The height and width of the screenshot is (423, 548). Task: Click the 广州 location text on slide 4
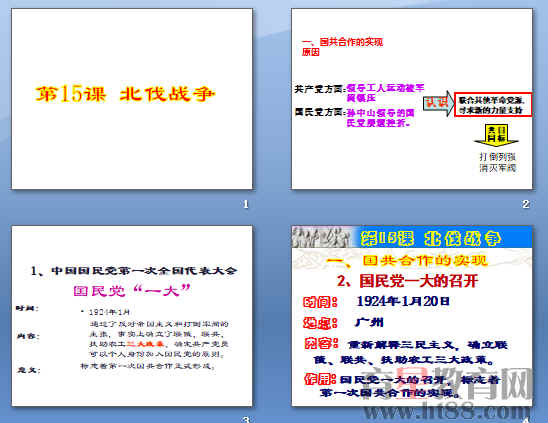369,322
